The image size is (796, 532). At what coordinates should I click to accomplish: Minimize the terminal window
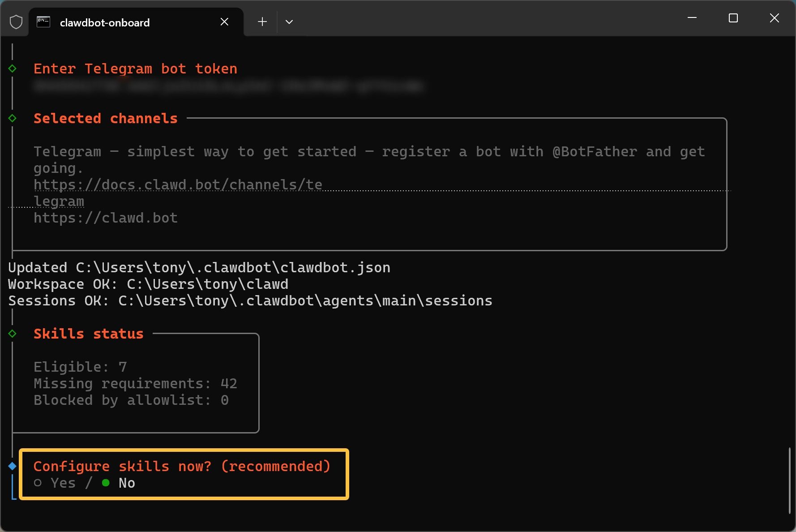[x=692, y=18]
